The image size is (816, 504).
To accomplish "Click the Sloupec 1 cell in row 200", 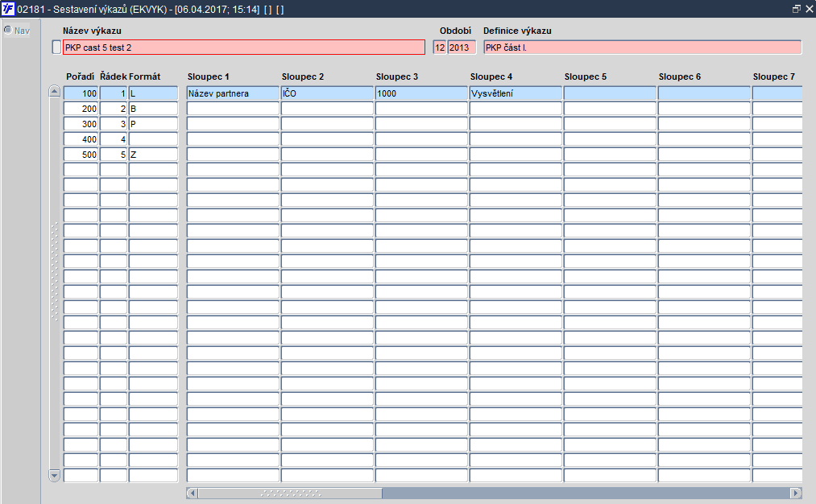I will (233, 109).
